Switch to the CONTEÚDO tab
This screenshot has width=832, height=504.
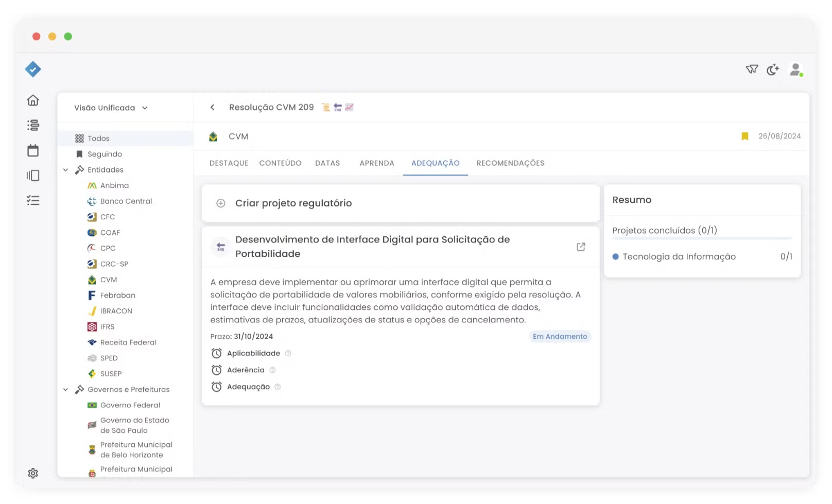280,163
